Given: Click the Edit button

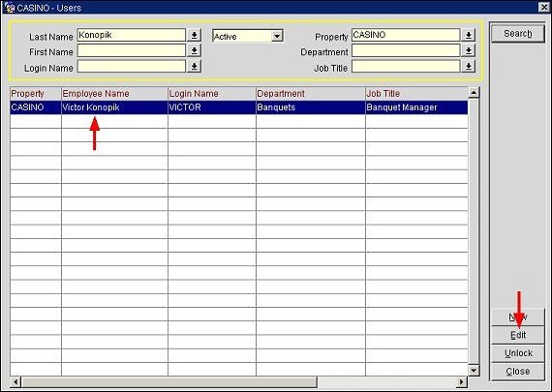Looking at the screenshot, I should coord(517,335).
